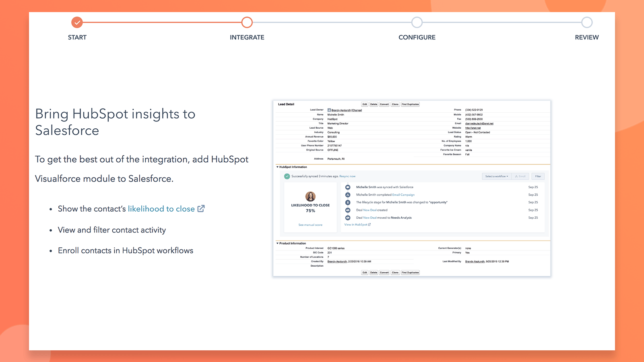Click the bottom Delete button

pos(374,272)
